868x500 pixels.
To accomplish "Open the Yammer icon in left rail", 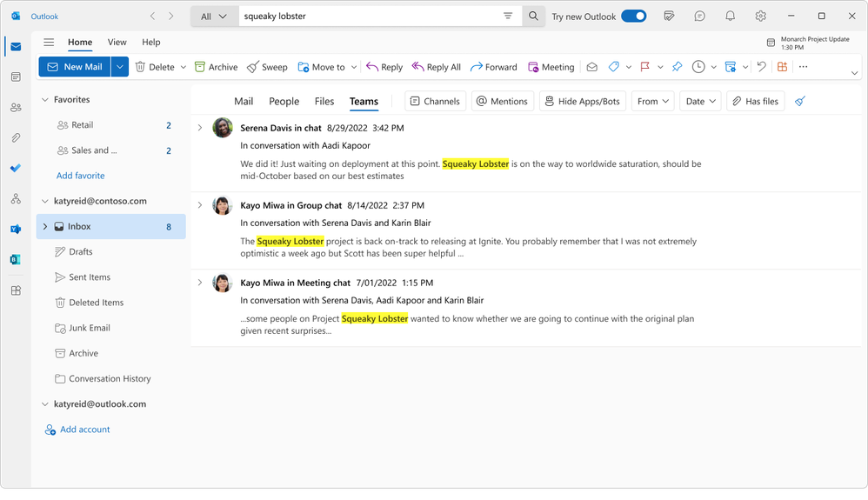I will pyautogui.click(x=16, y=229).
